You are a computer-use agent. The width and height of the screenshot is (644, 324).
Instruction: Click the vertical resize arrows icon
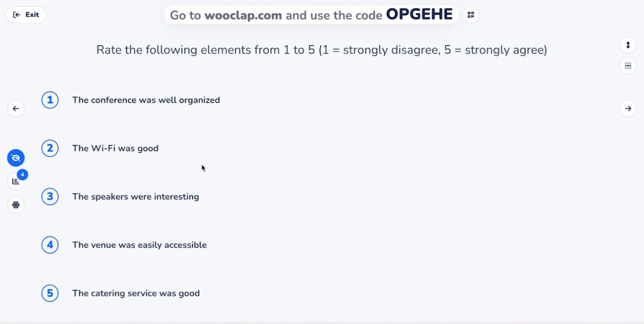click(627, 45)
